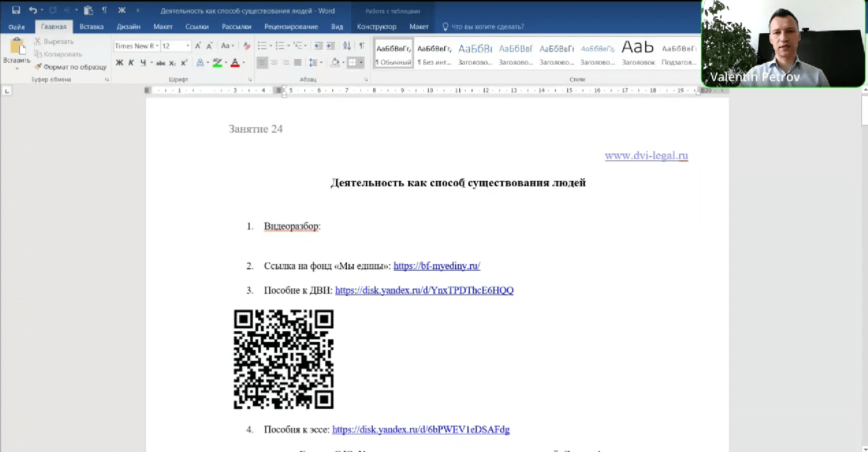Screen dimensions: 868x452
Task: Decrease paragraph indent
Action: tap(318, 46)
